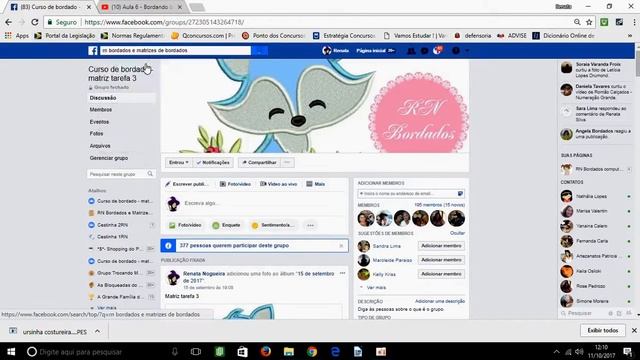The image size is (640, 360).
Task: Click the volume icon in system tray
Action: pos(579,352)
